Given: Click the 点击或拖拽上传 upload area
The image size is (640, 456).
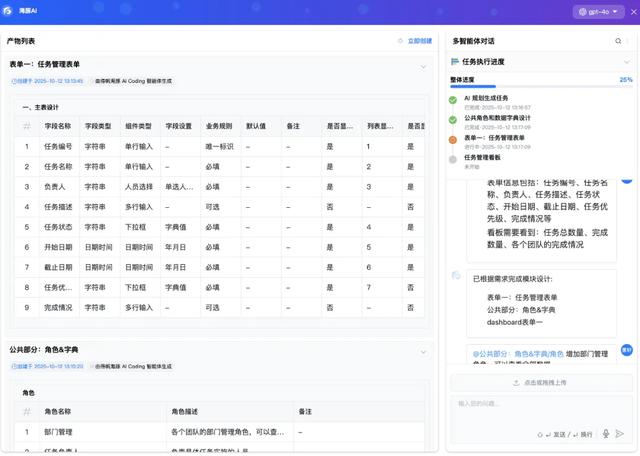Looking at the screenshot, I should click(x=540, y=382).
